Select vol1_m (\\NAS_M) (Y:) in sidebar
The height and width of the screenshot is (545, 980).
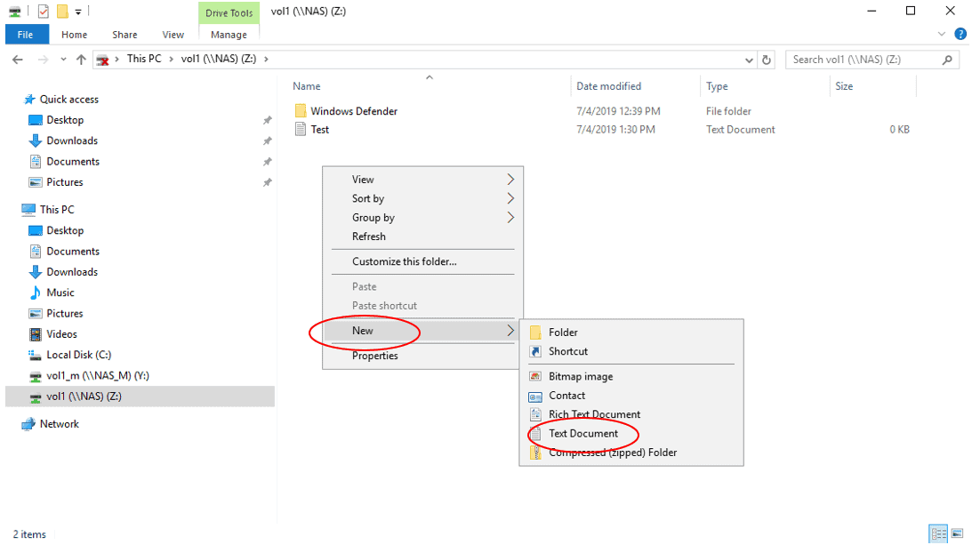96,376
